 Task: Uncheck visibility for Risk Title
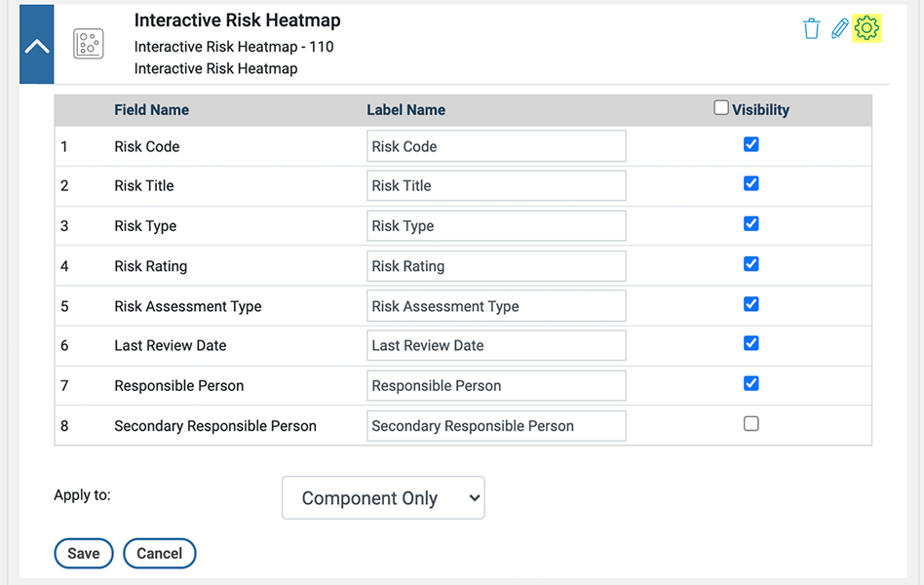click(x=751, y=183)
